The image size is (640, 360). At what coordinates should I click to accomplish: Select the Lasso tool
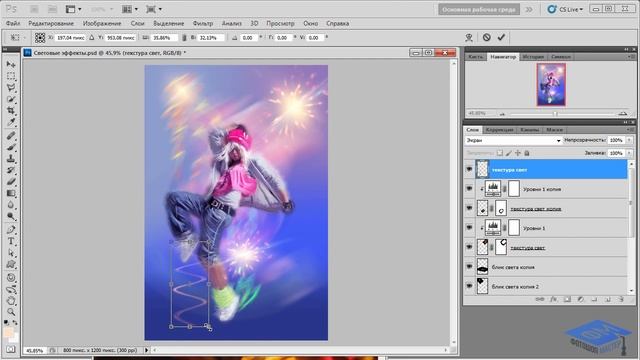pyautogui.click(x=11, y=88)
